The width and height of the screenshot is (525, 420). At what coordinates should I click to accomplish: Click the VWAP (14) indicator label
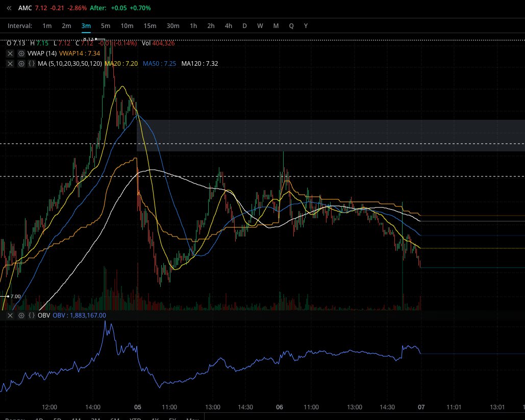pos(42,54)
